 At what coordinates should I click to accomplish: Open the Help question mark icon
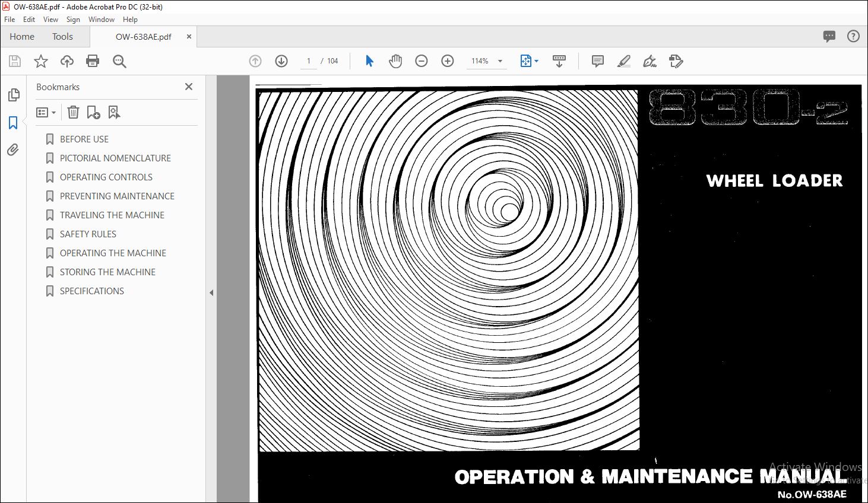(x=853, y=36)
